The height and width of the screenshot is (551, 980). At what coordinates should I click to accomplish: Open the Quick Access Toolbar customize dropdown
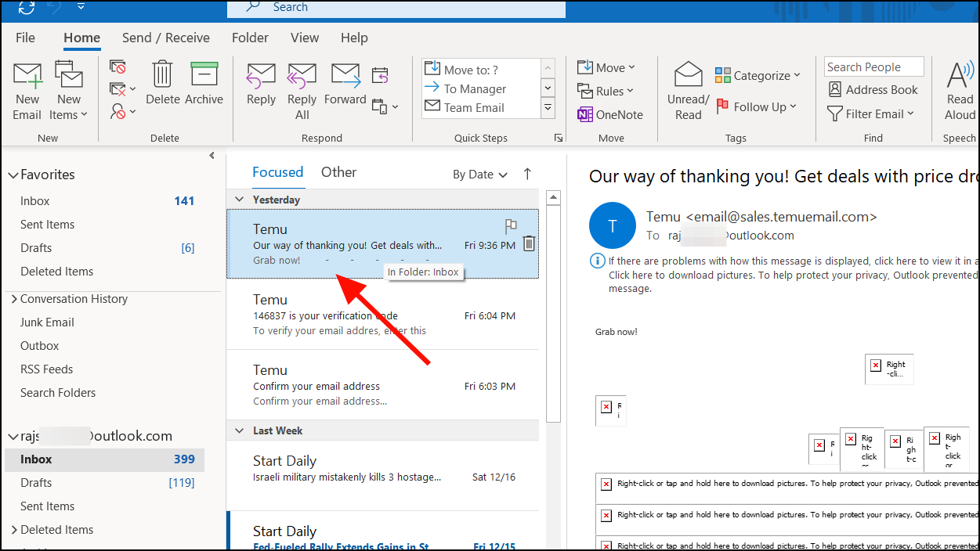82,7
